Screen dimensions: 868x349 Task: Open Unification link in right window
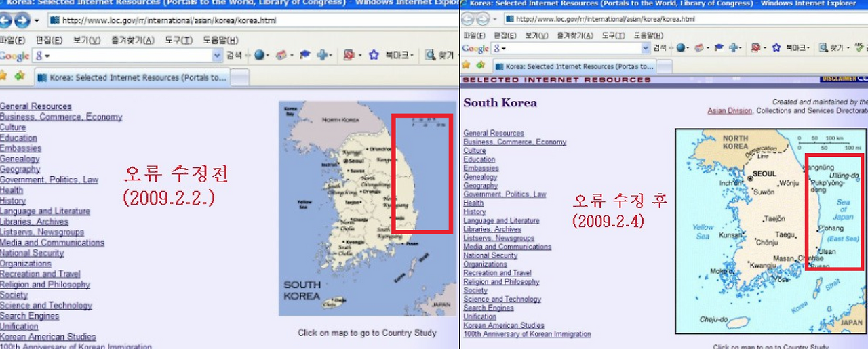[479, 316]
